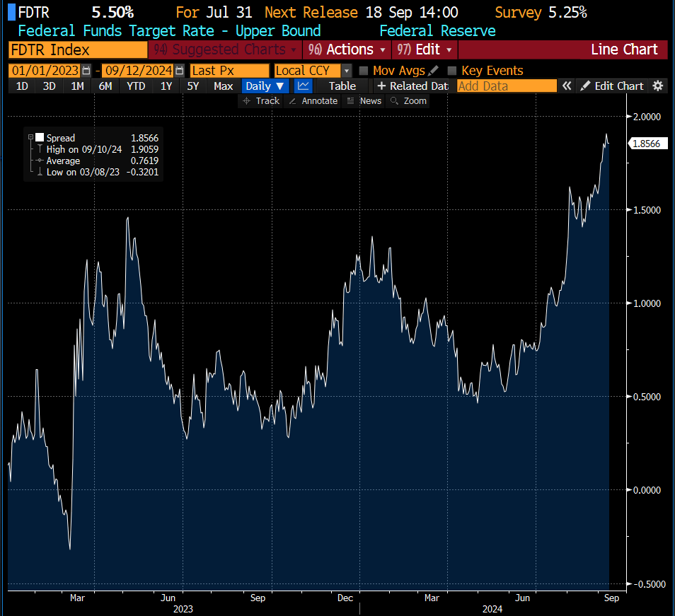675x616 pixels.
Task: Click the Edit Chart button
Action: click(612, 86)
